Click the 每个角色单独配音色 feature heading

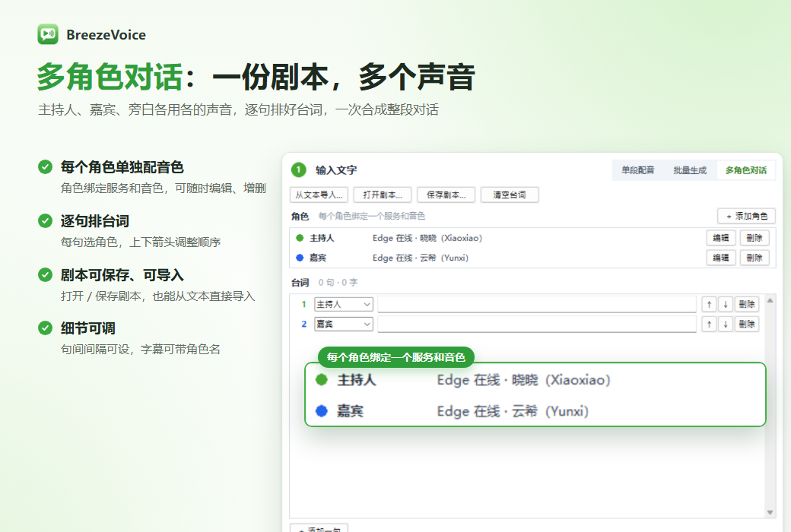[x=122, y=167]
